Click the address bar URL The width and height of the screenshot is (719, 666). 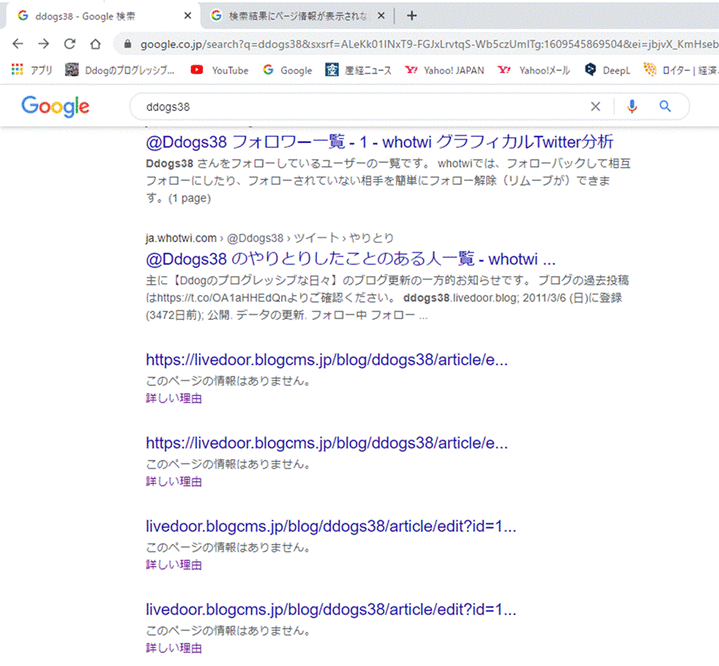coord(429,44)
